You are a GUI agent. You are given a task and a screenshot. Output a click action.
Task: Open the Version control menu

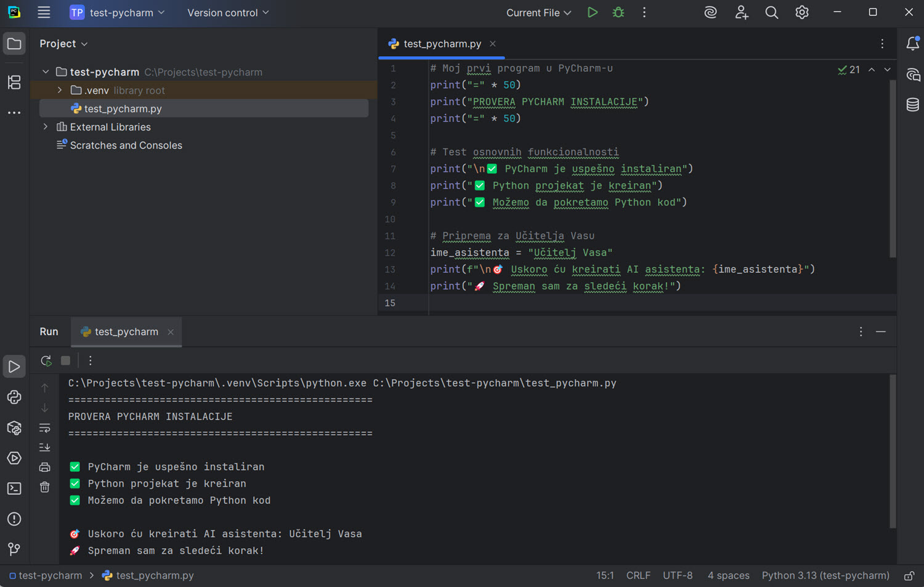point(227,12)
